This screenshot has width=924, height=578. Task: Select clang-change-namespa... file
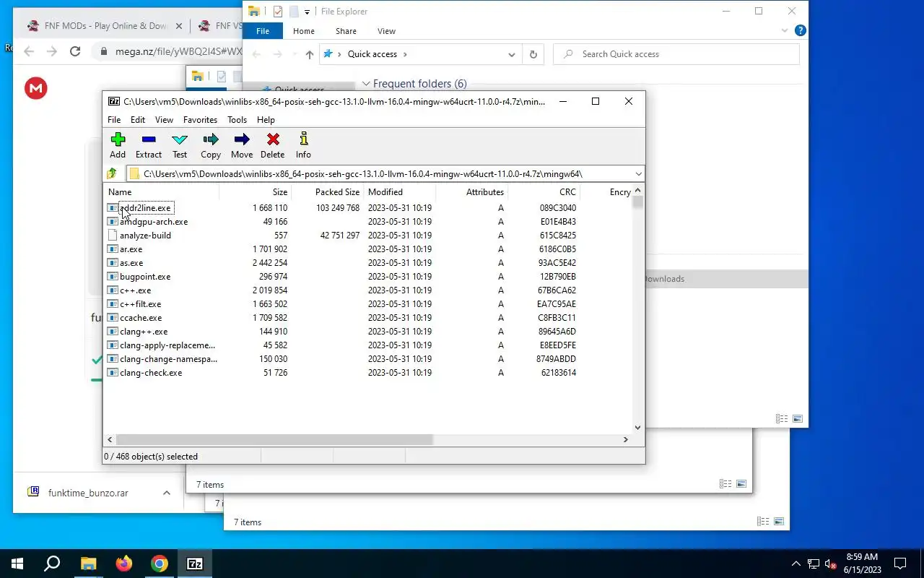168,359
